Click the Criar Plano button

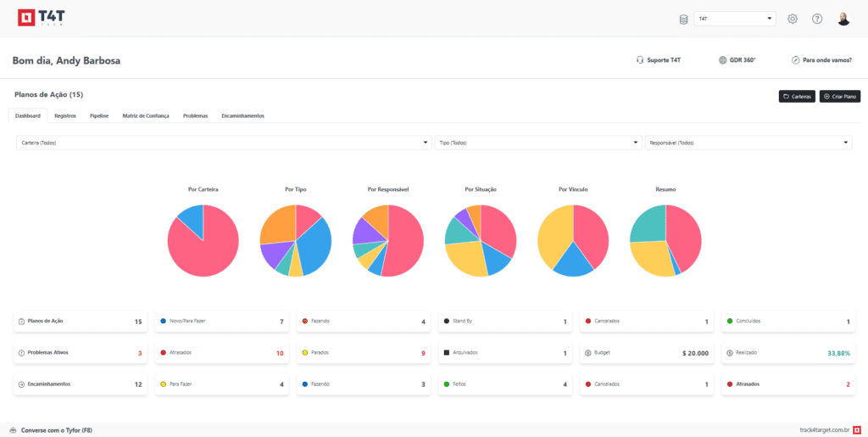tap(840, 97)
